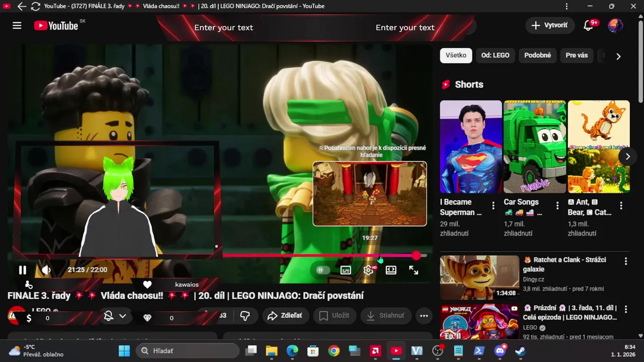Image resolution: width=644 pixels, height=362 pixels.
Task: Open options menu for Ratchet a Clank video
Action: (626, 261)
